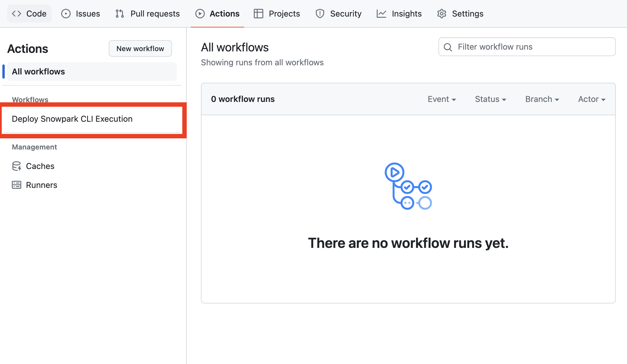Click the Code brackets icon
The image size is (627, 364).
17,14
